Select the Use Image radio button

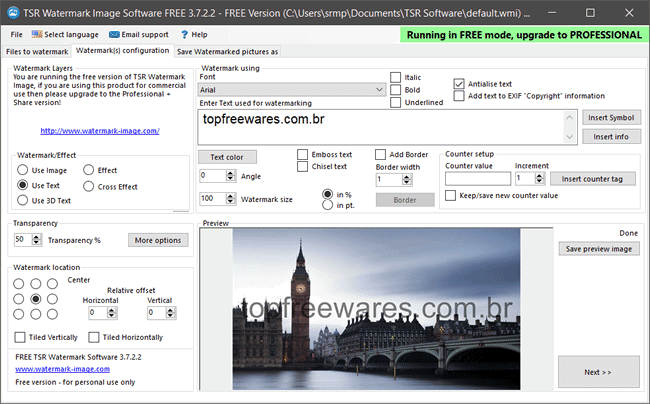coord(23,171)
